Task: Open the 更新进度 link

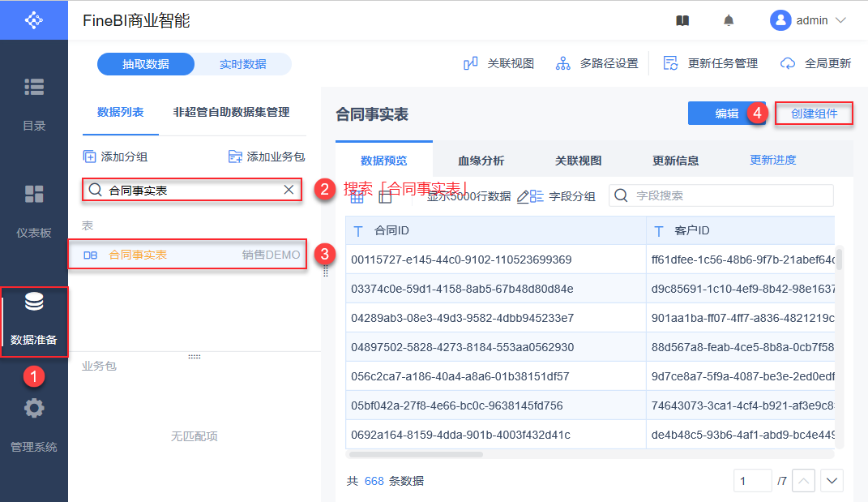Action: tap(773, 160)
